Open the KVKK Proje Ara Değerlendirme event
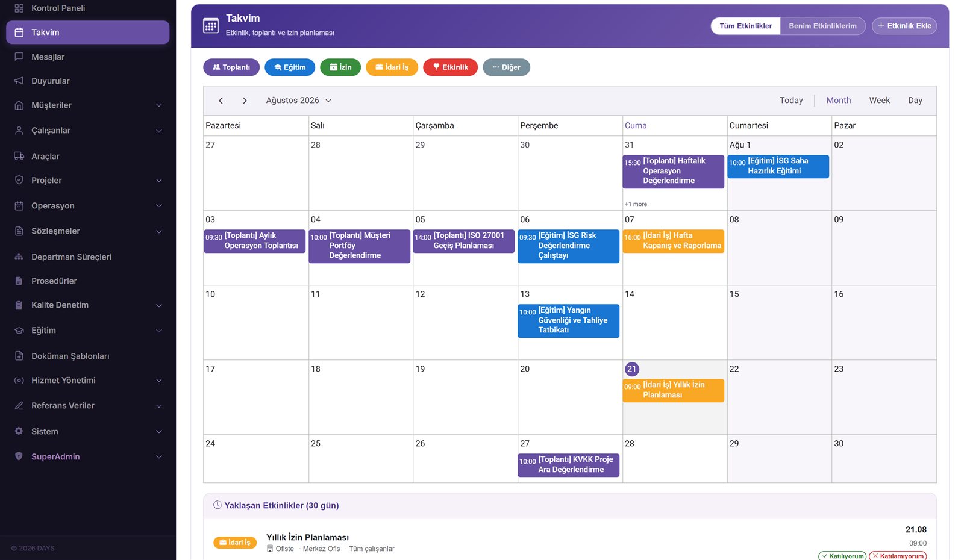 (x=568, y=464)
